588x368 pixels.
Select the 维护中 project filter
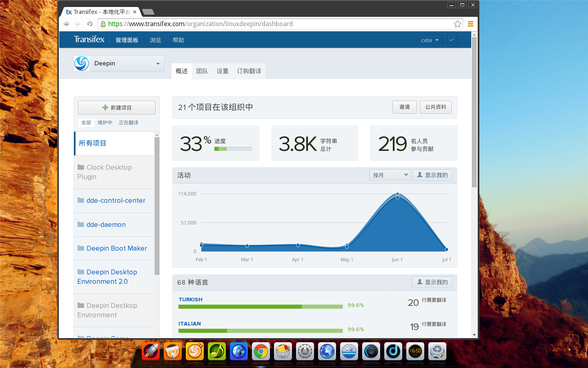point(105,123)
